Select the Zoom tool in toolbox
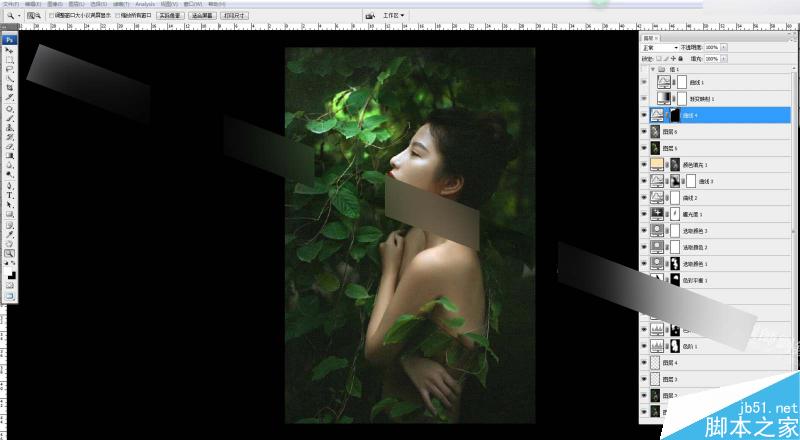Screen dimensions: 800x440 (x=9, y=253)
